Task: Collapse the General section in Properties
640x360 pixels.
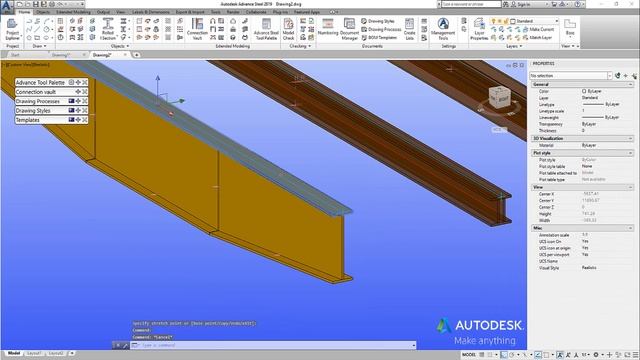Action: click(631, 84)
